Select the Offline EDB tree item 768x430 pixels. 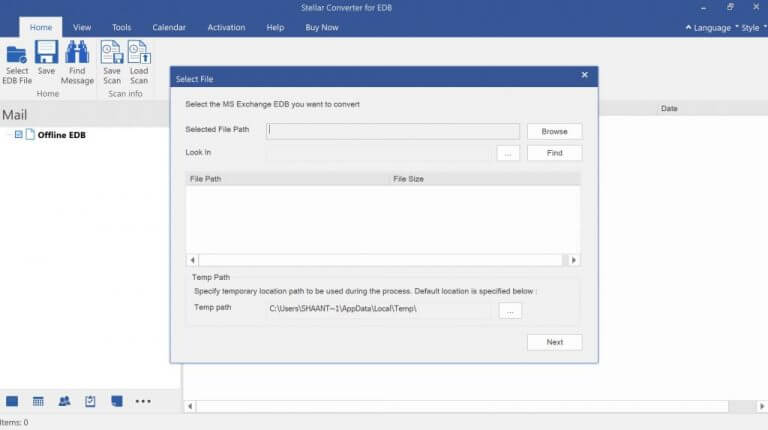point(62,135)
